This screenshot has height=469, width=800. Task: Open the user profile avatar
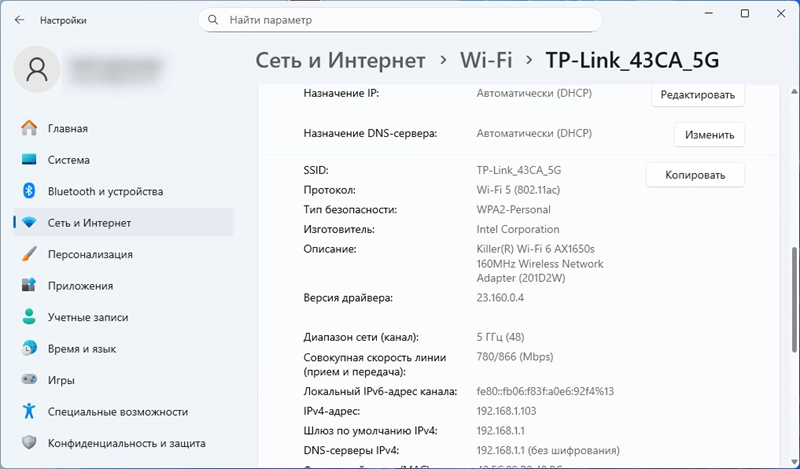tap(37, 69)
